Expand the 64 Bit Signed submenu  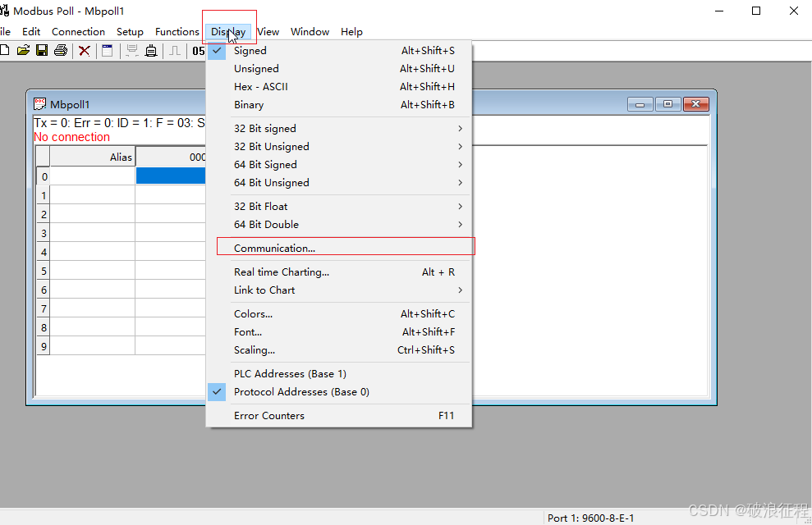point(339,165)
